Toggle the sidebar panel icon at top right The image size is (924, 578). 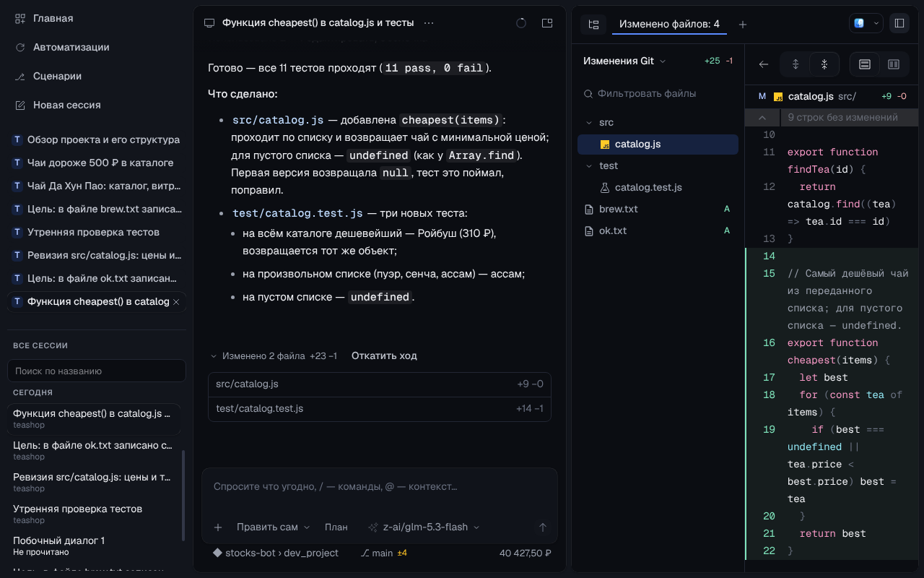pos(899,23)
